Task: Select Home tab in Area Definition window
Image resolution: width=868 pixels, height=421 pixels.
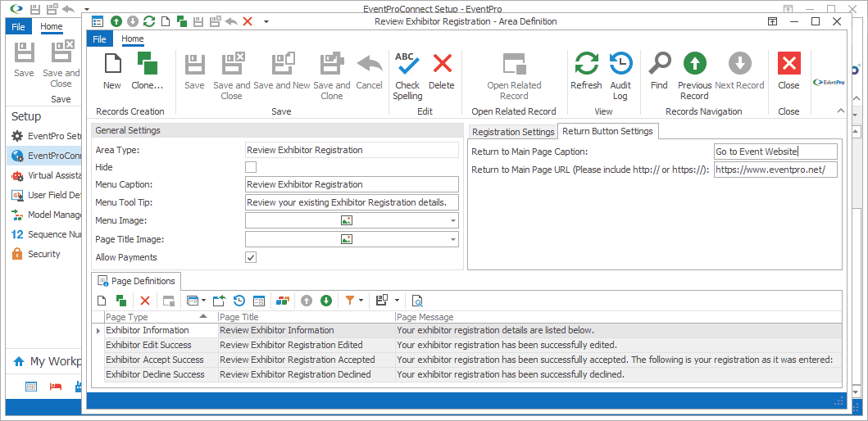Action: 132,38
